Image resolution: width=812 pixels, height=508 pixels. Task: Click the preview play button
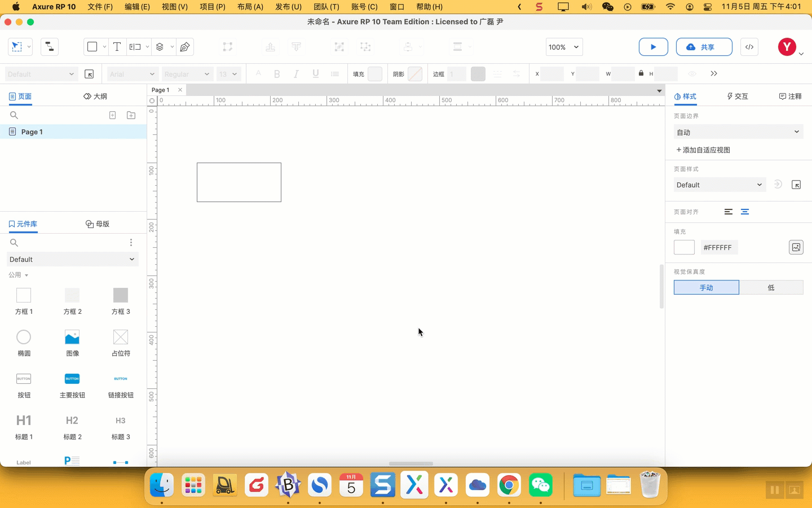pyautogui.click(x=654, y=47)
